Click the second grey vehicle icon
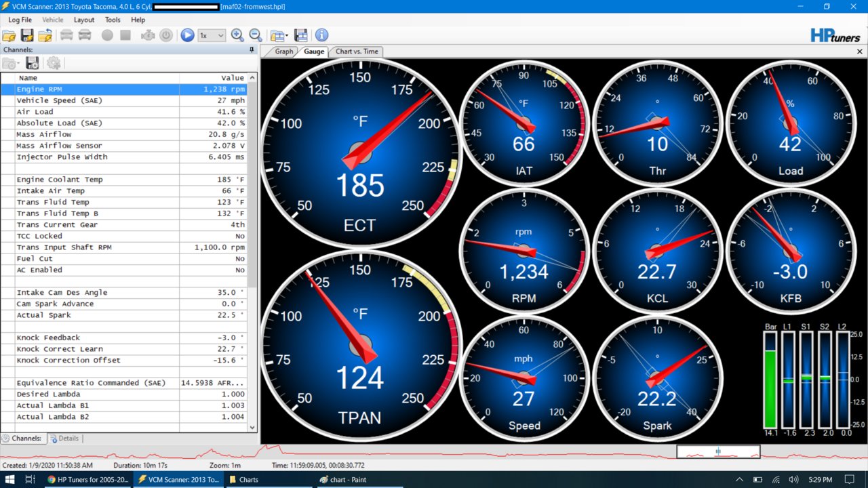 [85, 35]
